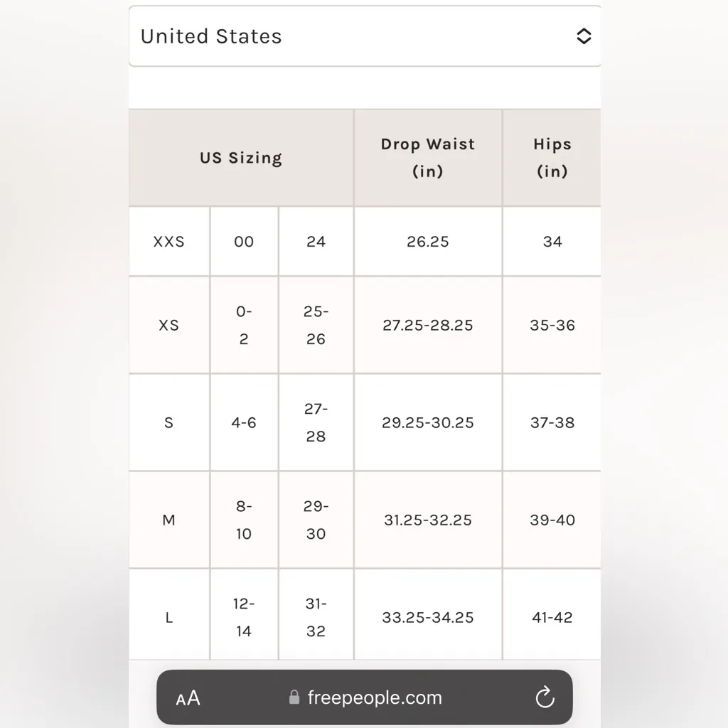Click the 12-14 numeric size cell
The width and height of the screenshot is (728, 728).
244,617
